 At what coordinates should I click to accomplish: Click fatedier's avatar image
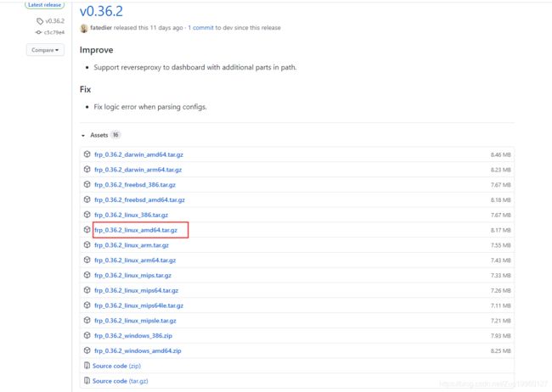point(84,28)
